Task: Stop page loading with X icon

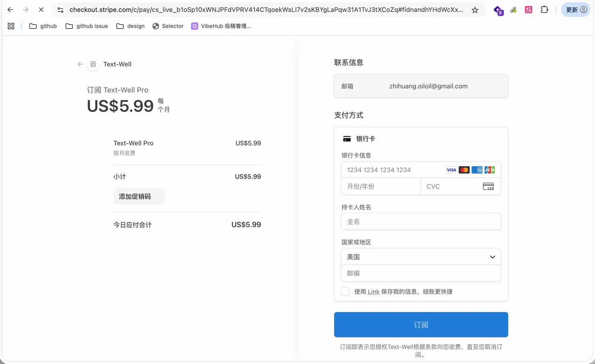Action: click(x=41, y=10)
